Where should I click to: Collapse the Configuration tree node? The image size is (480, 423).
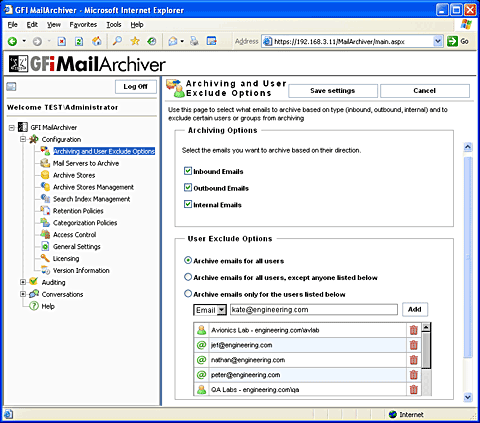tap(23, 139)
